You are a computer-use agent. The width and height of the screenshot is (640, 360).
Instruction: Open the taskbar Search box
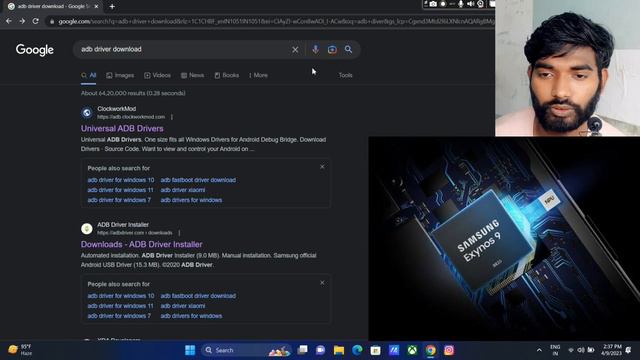pyautogui.click(x=246, y=350)
